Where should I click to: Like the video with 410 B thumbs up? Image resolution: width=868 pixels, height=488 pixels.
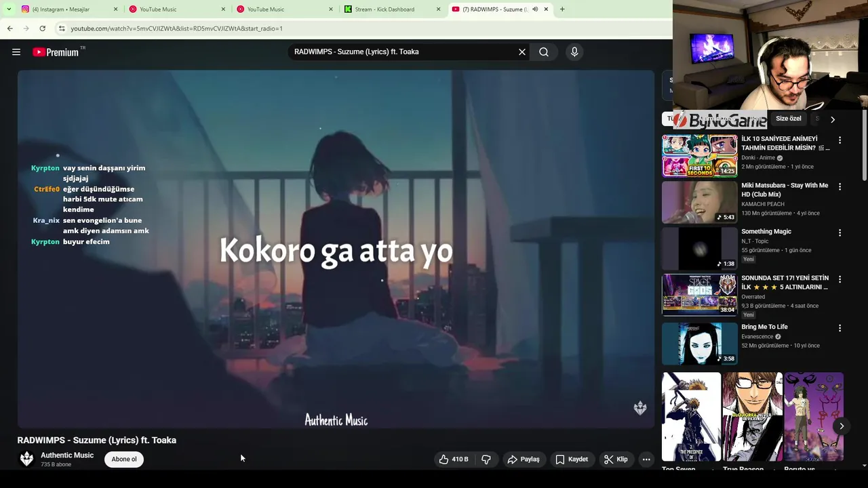point(454,460)
